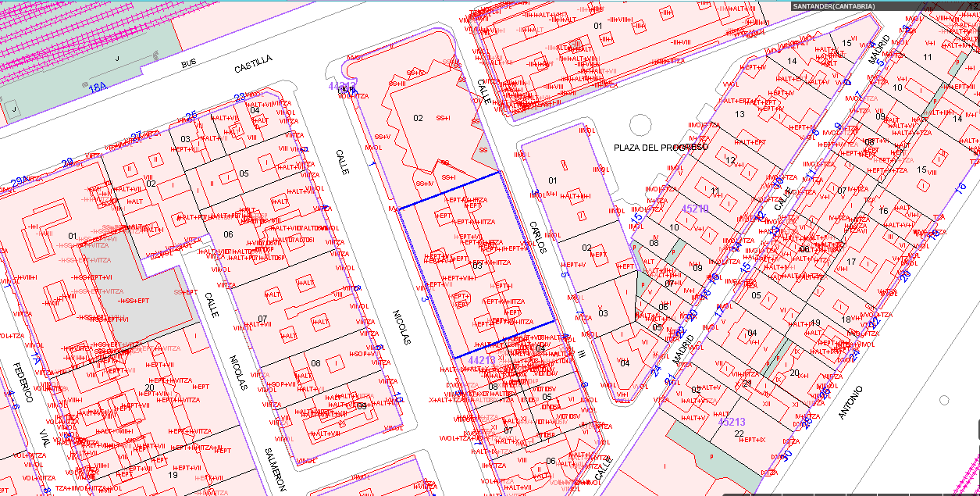Click the SANTANDER(CANTABRIA) title label
This screenshot has height=496, width=980.
[833, 6]
